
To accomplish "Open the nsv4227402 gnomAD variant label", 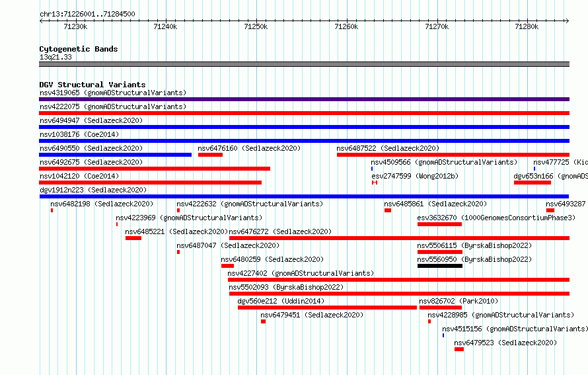I will tap(301, 273).
